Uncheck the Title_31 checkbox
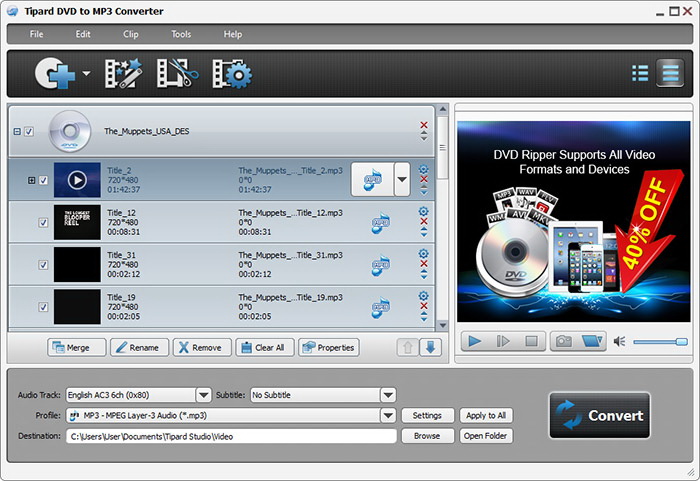The width and height of the screenshot is (700, 481). [43, 265]
